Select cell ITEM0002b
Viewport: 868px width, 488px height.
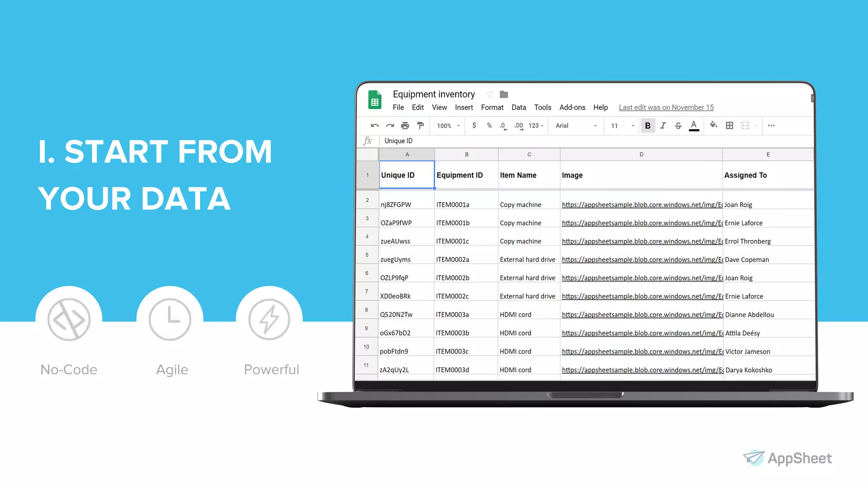click(x=466, y=273)
